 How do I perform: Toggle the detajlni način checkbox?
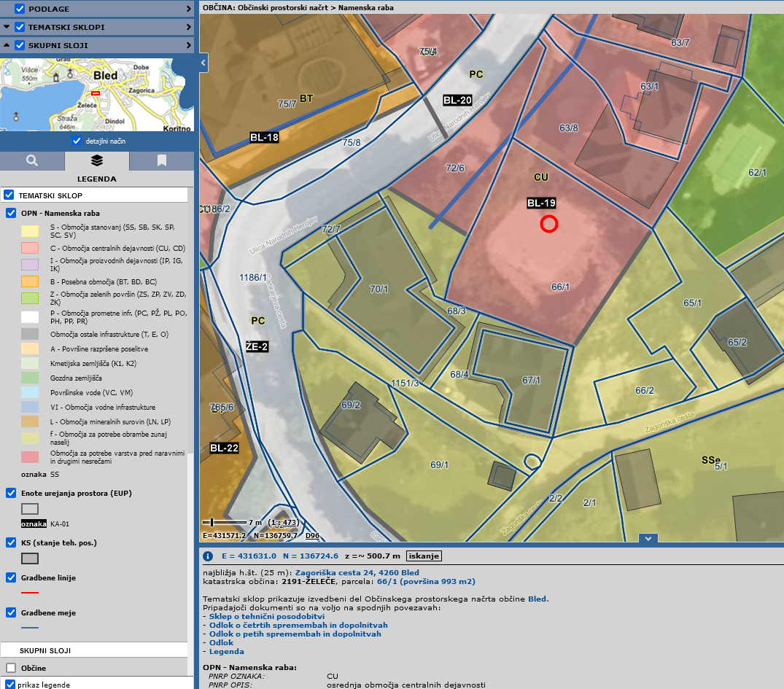click(x=77, y=141)
